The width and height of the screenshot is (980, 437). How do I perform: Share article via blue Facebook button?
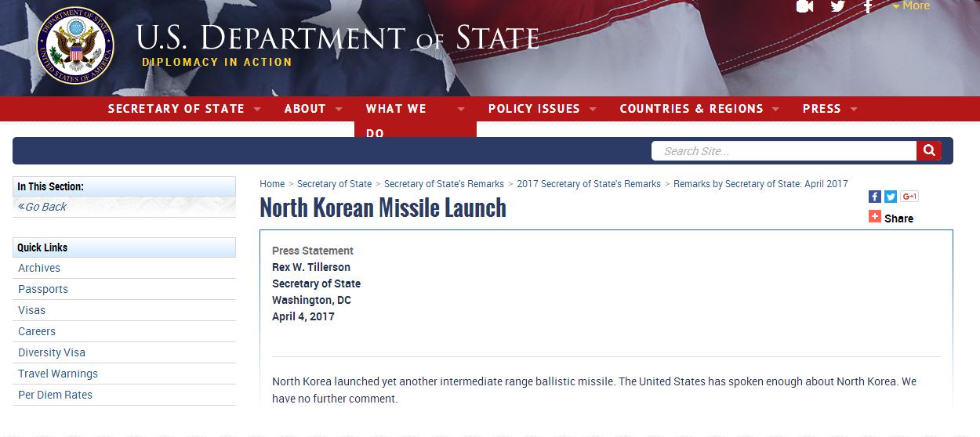[x=875, y=197]
